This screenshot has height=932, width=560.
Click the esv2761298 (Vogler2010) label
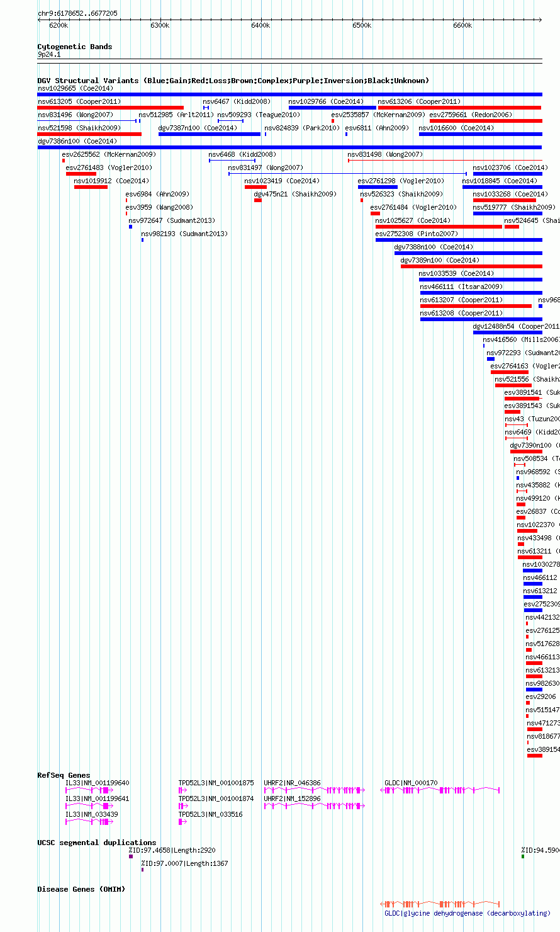tap(401, 181)
